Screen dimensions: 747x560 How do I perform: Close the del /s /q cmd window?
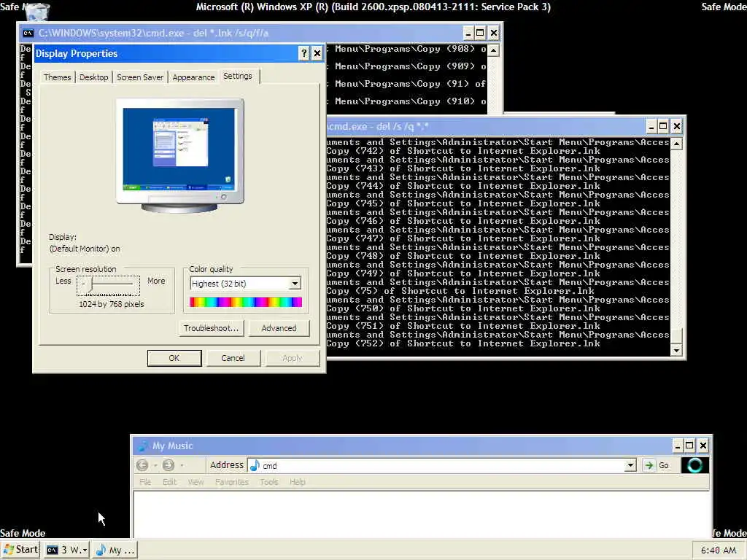[x=676, y=126]
